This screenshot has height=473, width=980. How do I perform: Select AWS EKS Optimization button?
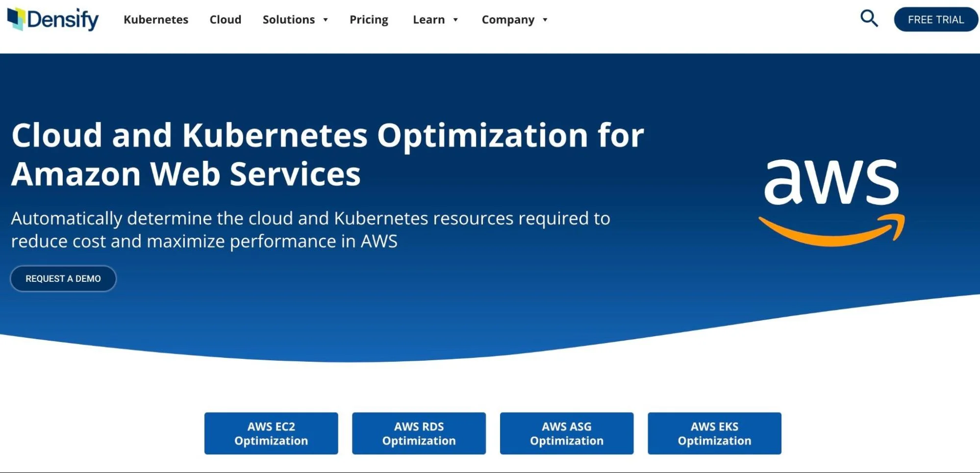click(715, 433)
